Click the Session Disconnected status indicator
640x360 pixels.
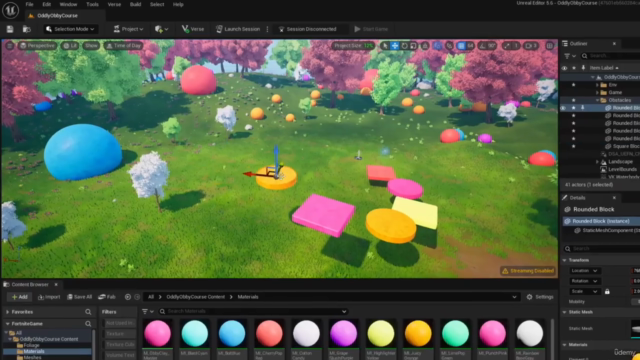coord(307,29)
